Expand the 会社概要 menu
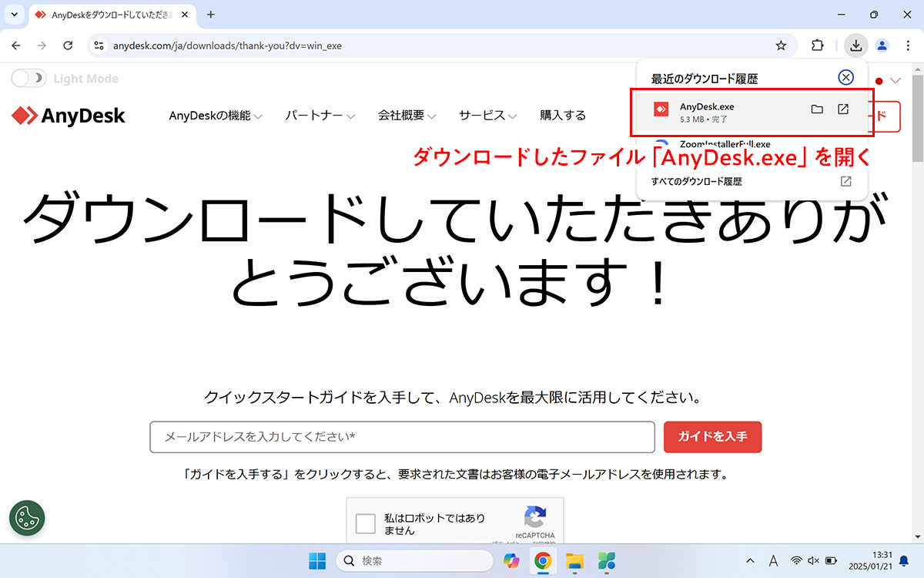Viewport: 924px width, 578px height. [x=407, y=116]
